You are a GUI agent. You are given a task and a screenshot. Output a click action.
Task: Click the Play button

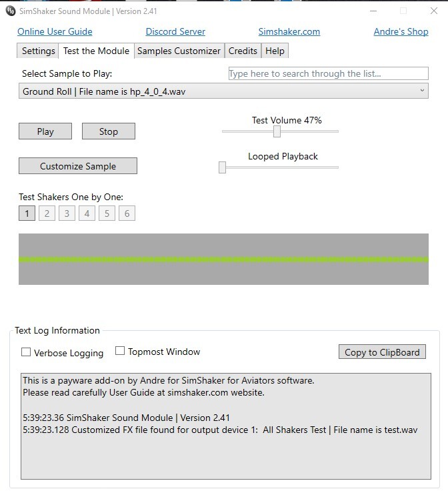click(x=45, y=131)
